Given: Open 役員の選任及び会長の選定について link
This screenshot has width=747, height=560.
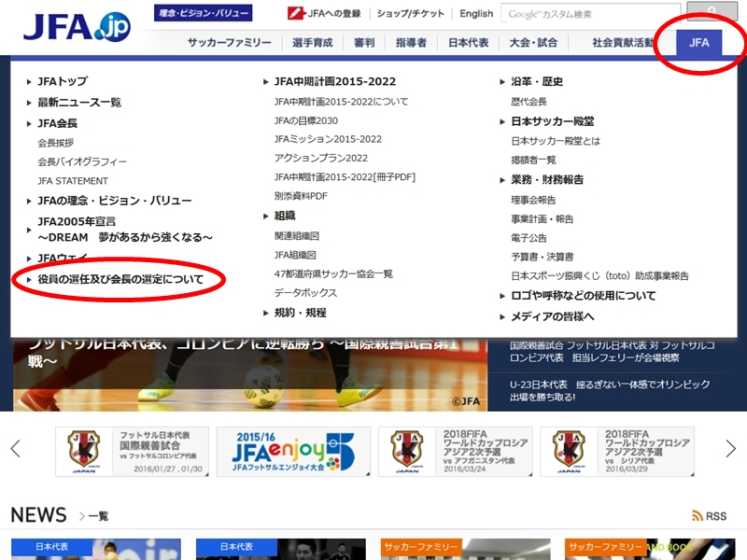Looking at the screenshot, I should (x=120, y=279).
